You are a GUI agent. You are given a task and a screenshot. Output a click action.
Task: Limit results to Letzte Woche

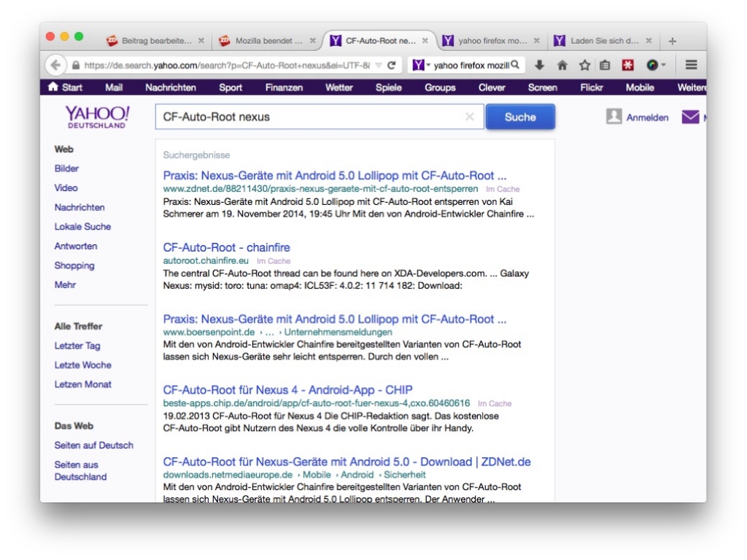point(83,365)
